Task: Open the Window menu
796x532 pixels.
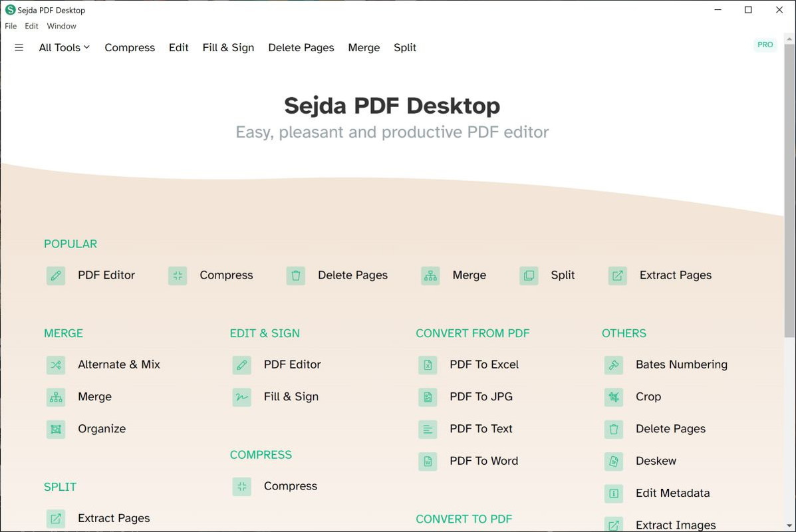Action: click(x=61, y=26)
